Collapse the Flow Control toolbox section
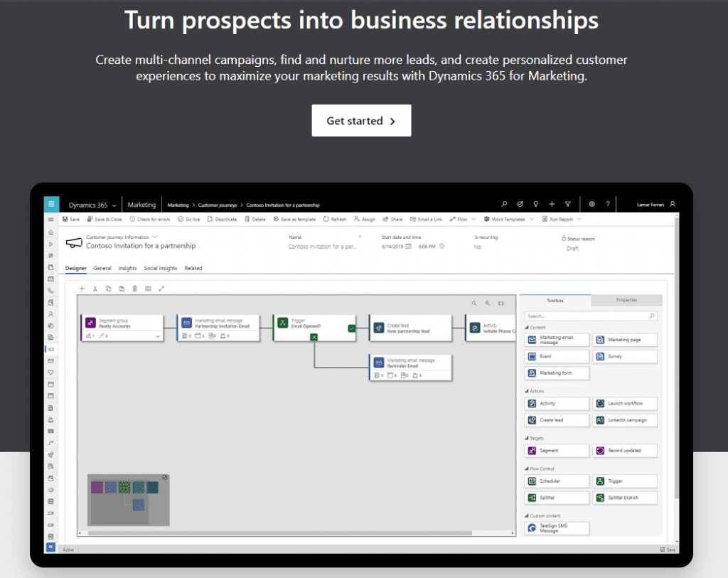 coord(528,469)
